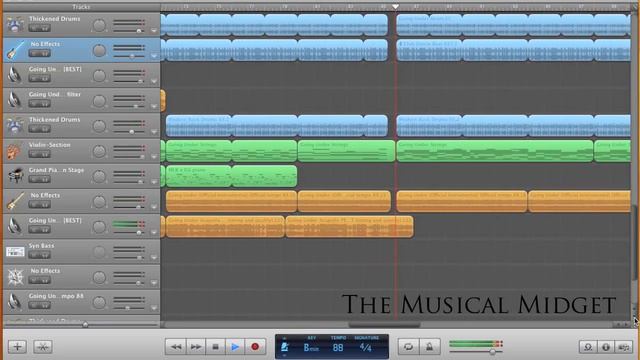
Task: Go to the beginning of the song
Action: pyautogui.click(x=215, y=347)
